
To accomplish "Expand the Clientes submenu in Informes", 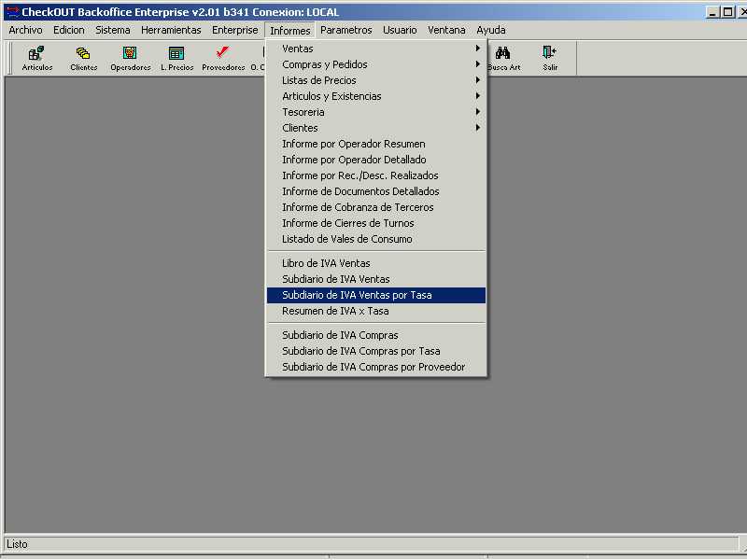I will [x=376, y=128].
